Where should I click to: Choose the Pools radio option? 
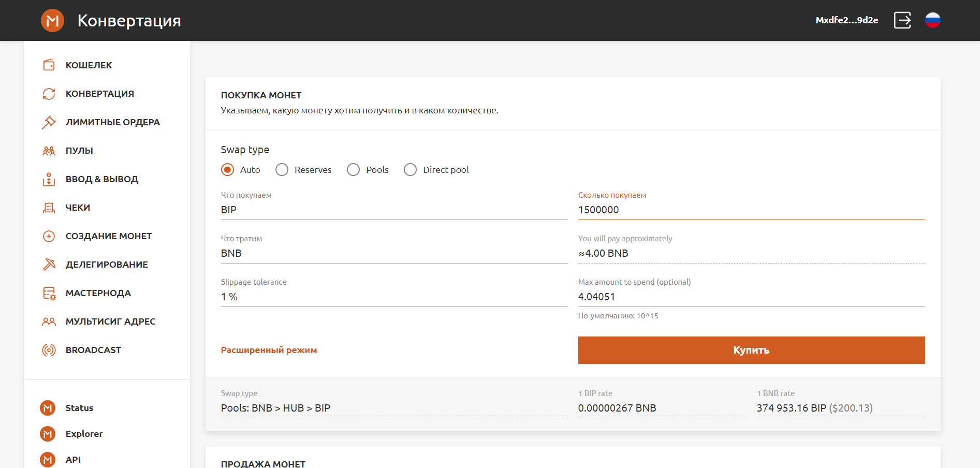[354, 170]
